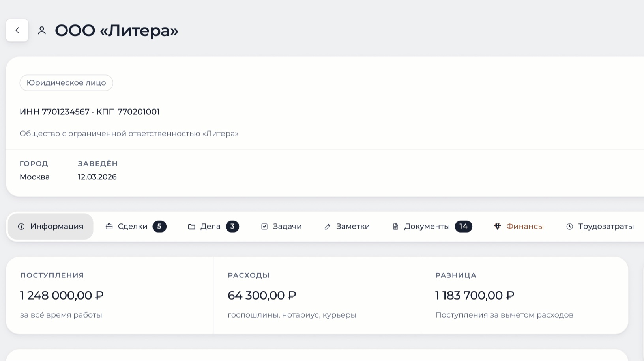
Task: Switch to the Документы tab
Action: pos(432,227)
